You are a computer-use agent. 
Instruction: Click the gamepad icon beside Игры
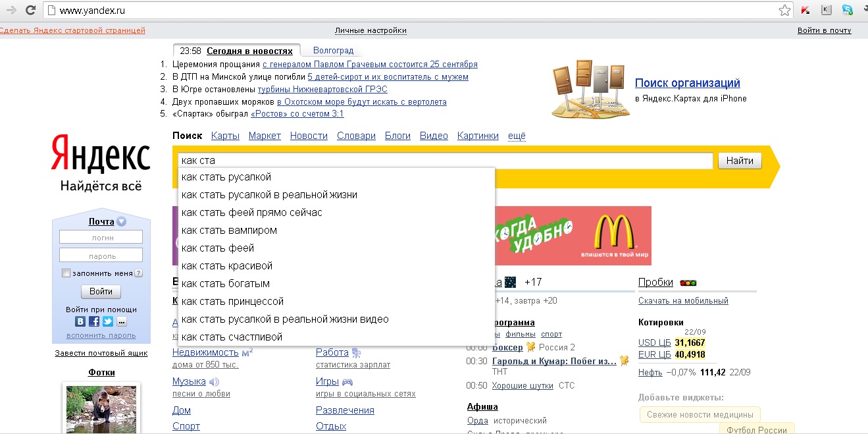point(347,381)
